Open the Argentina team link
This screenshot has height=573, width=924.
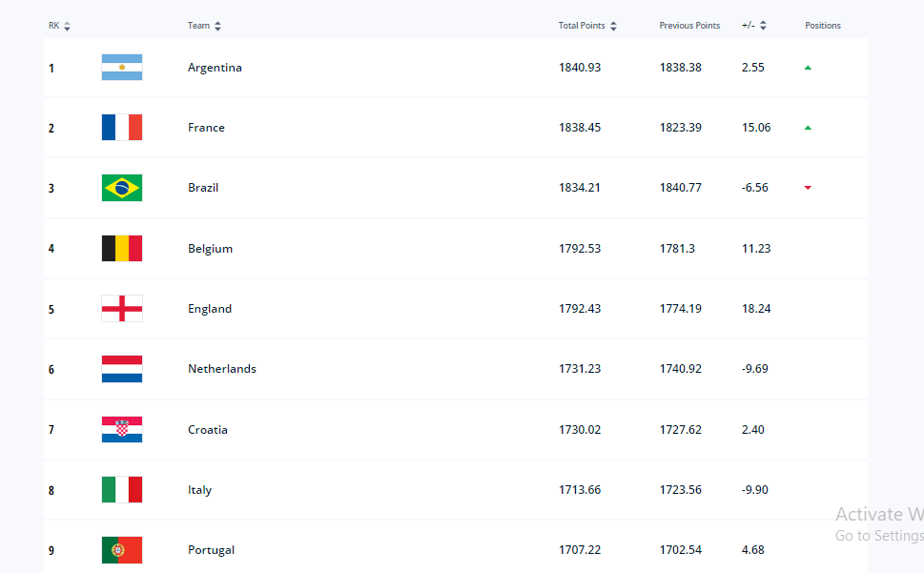pos(215,68)
